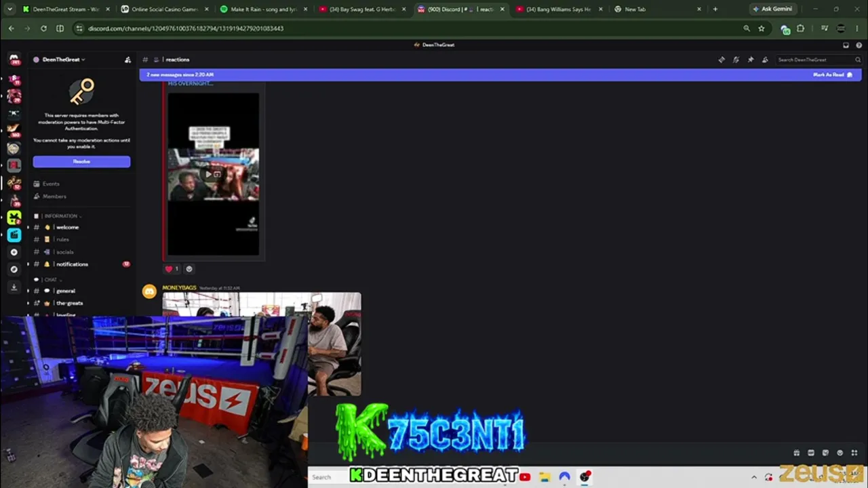Open File Explorer on the taskbar

click(545, 477)
